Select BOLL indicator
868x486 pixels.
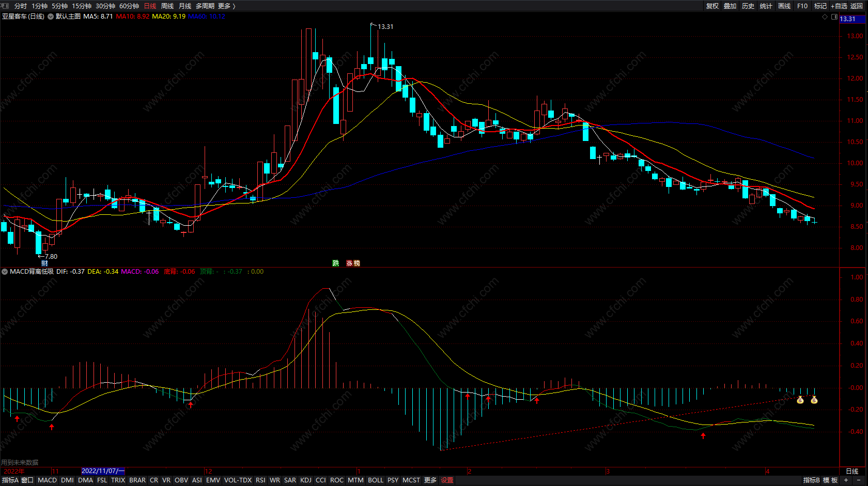coord(376,480)
